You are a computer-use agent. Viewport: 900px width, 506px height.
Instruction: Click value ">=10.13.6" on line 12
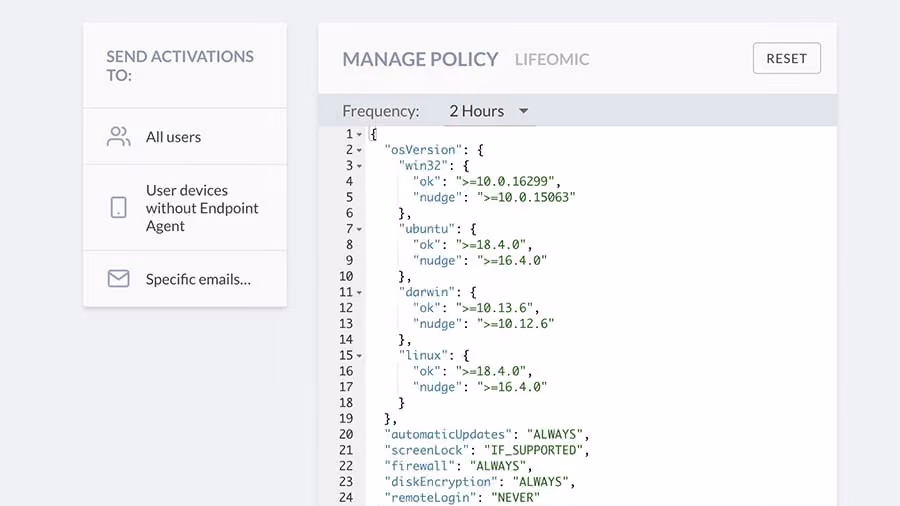[494, 308]
